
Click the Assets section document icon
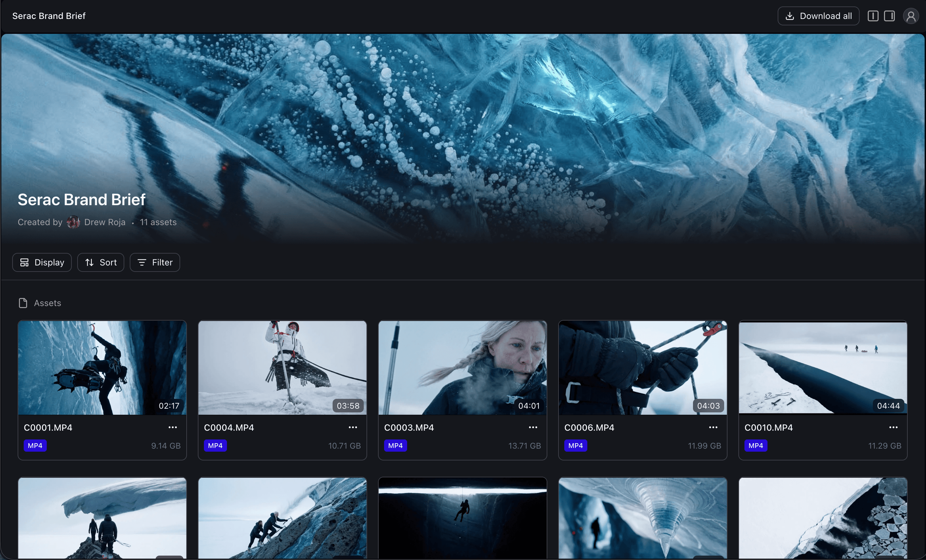pos(23,303)
